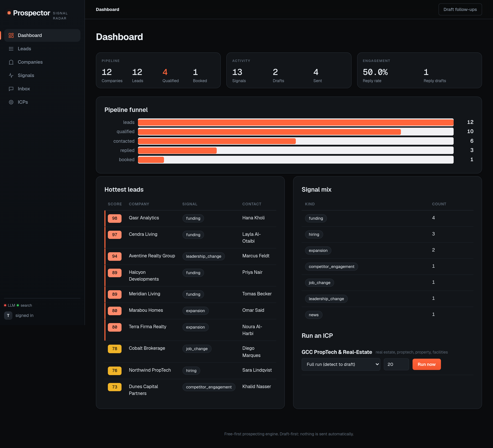Click the Dashboard grid icon in sidebar
This screenshot has width=493, height=448.
coord(11,35)
